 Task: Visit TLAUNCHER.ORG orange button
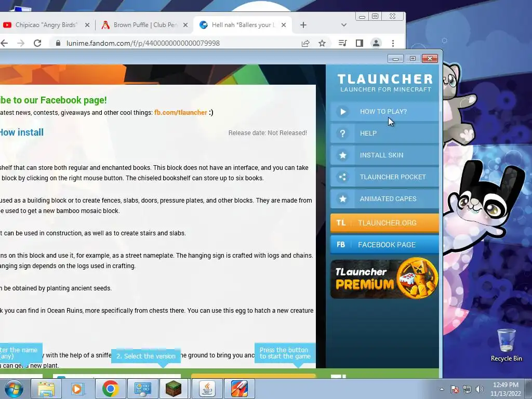pyautogui.click(x=384, y=223)
